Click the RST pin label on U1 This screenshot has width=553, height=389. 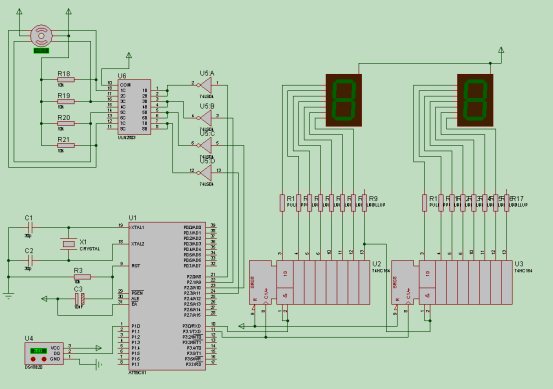[136, 266]
